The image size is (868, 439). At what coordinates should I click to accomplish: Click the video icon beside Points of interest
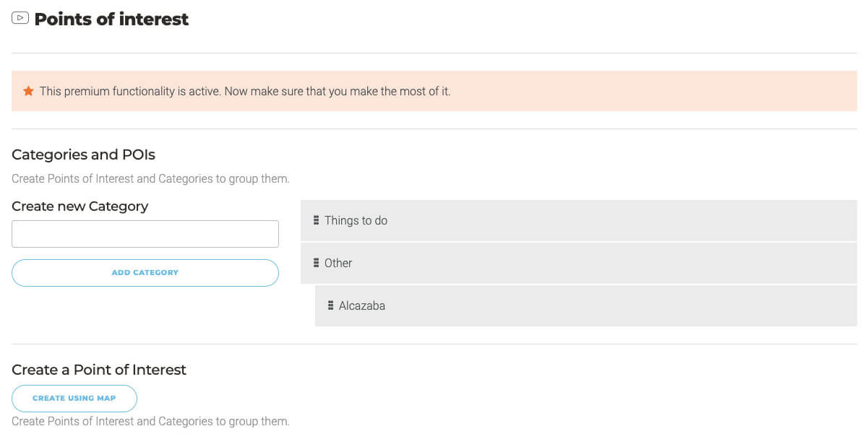pyautogui.click(x=20, y=19)
